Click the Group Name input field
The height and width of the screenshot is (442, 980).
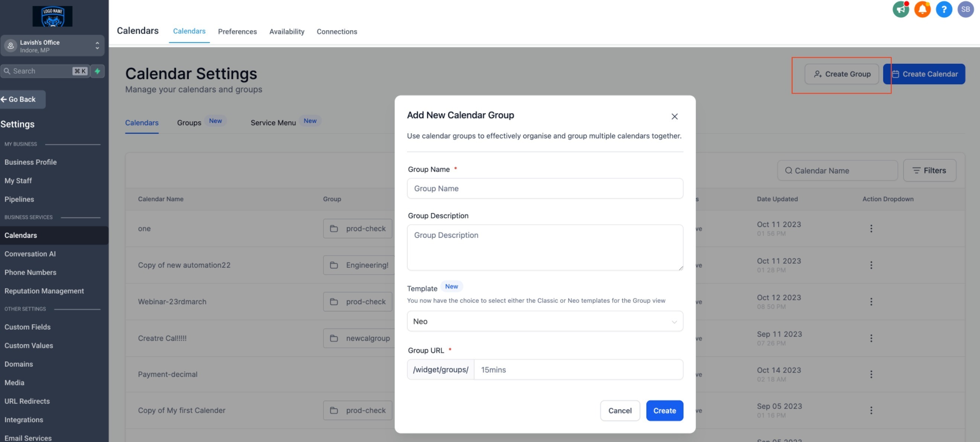tap(544, 189)
